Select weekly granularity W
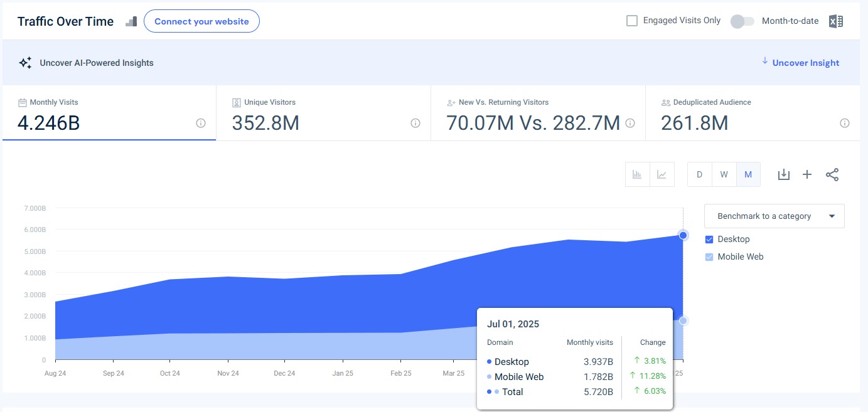Screen dimensions: 868x412 pos(724,174)
